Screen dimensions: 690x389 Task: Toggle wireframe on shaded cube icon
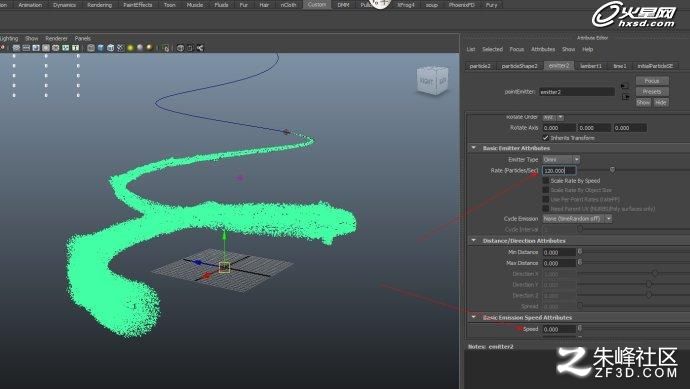coord(110,48)
